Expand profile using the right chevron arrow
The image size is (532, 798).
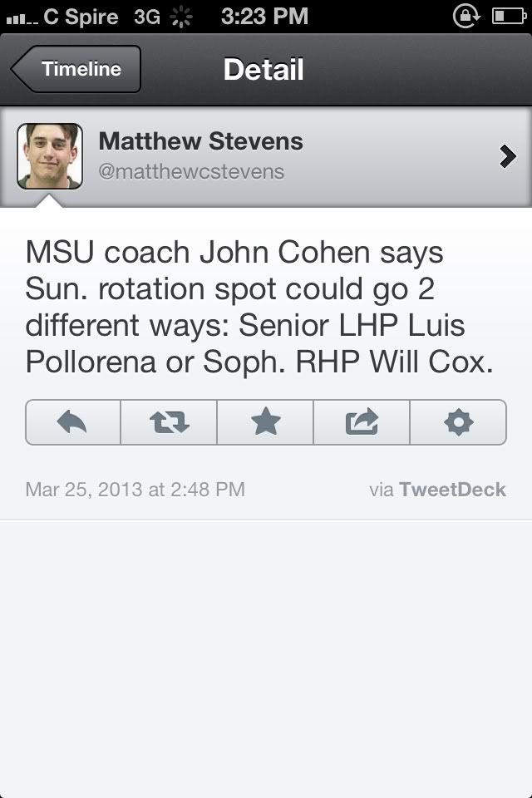tap(507, 156)
